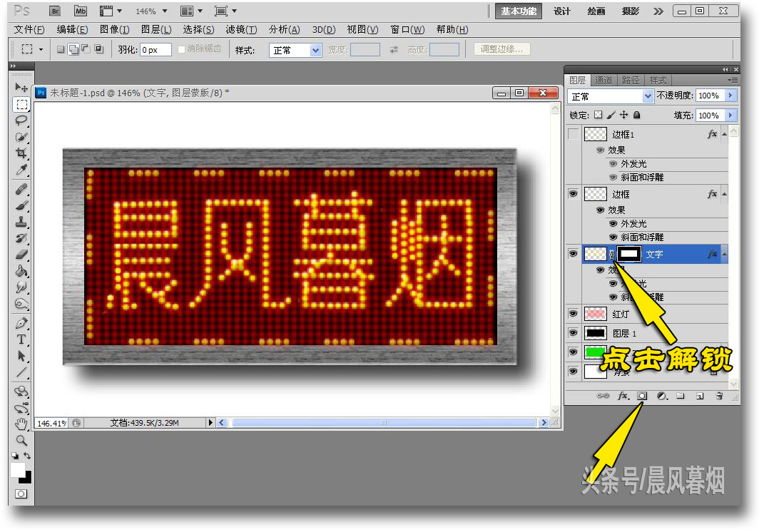This screenshot has width=769, height=532.
Task: Show the 边框1 layer
Action: (574, 134)
